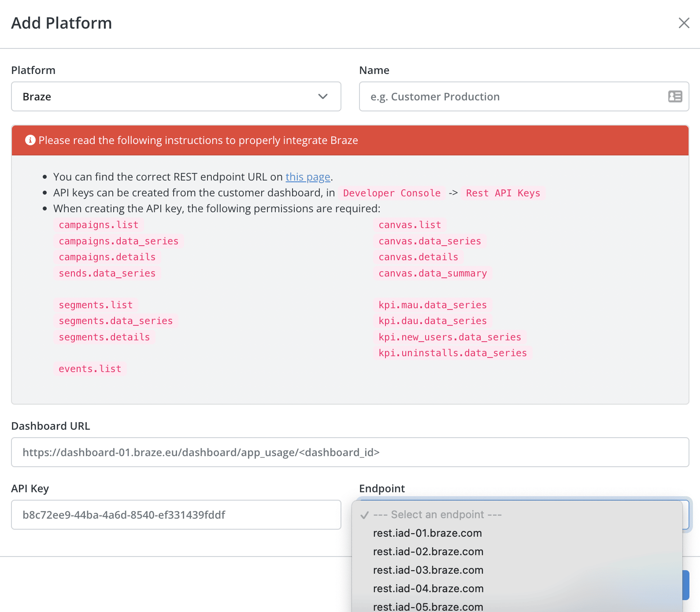700x612 pixels.
Task: Click the 'canvas.data_series' permission text
Action: pos(430,241)
